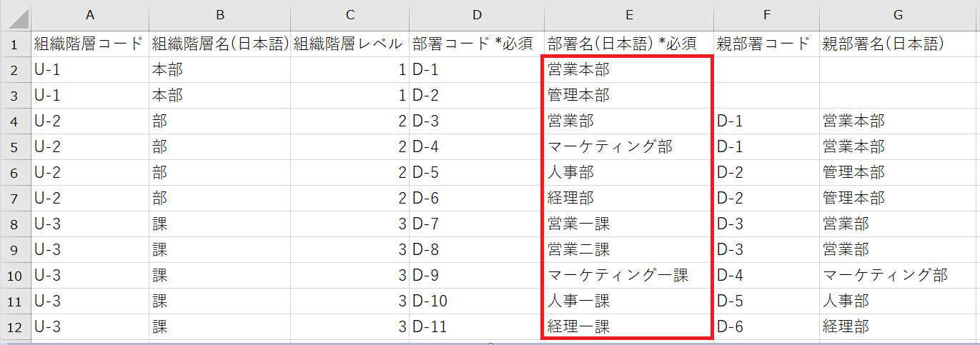Select cell B3 containing 本部
The image size is (980, 345).
[x=219, y=96]
